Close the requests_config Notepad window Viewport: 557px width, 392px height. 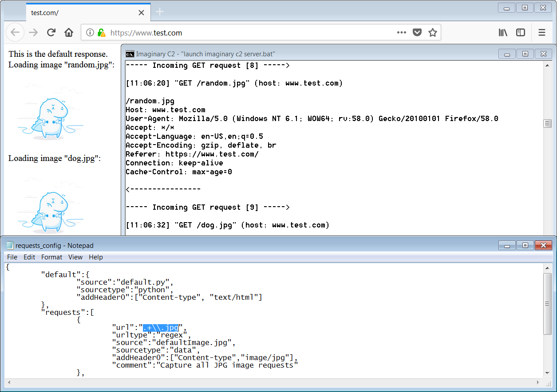[543, 245]
